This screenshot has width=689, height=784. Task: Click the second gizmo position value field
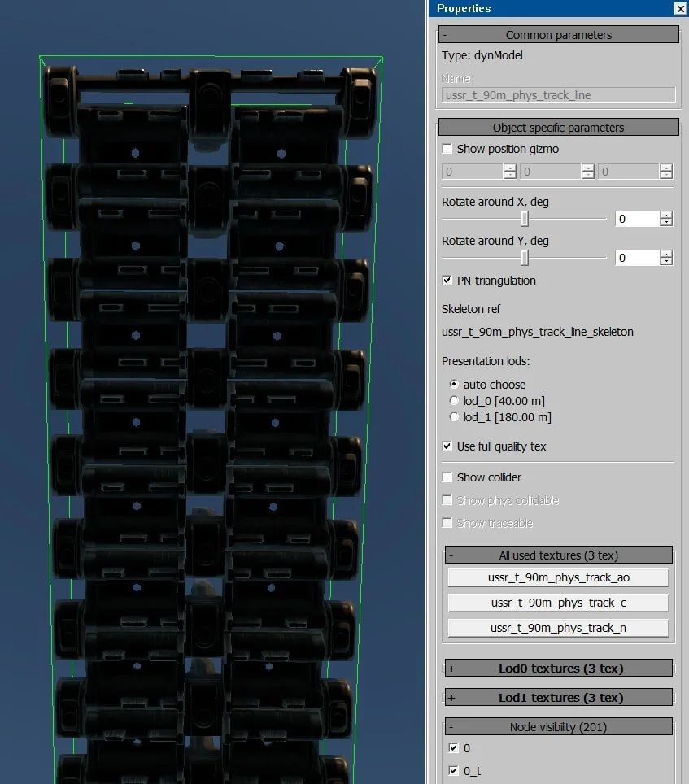[550, 172]
